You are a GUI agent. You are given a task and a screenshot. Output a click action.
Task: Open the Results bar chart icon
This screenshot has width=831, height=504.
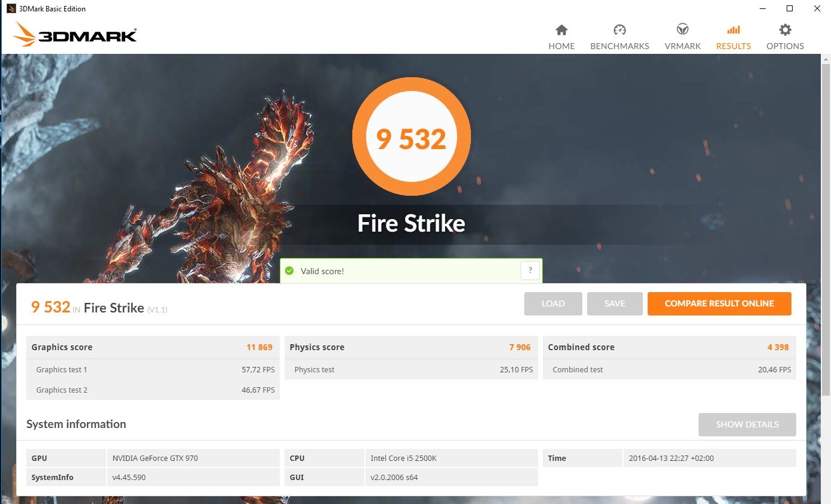tap(733, 30)
